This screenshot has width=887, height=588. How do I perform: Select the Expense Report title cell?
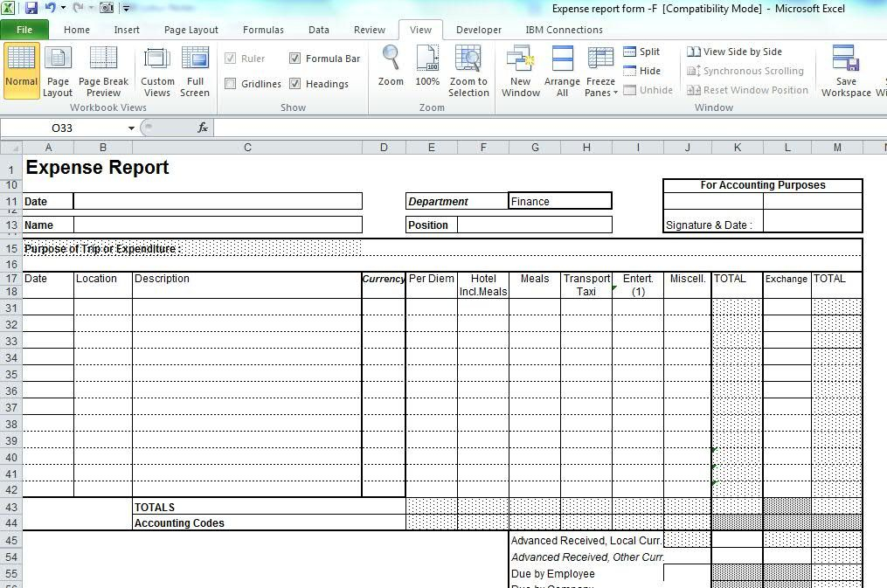[x=97, y=168]
